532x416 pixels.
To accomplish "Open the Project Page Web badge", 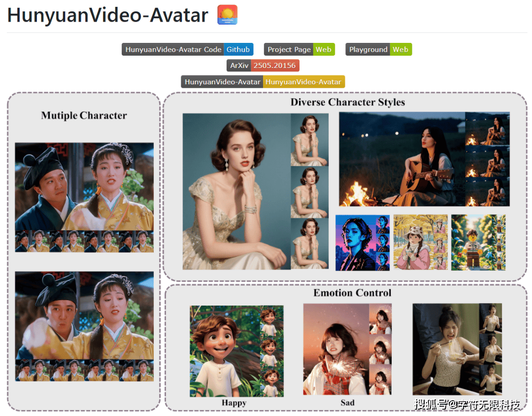I will [299, 49].
